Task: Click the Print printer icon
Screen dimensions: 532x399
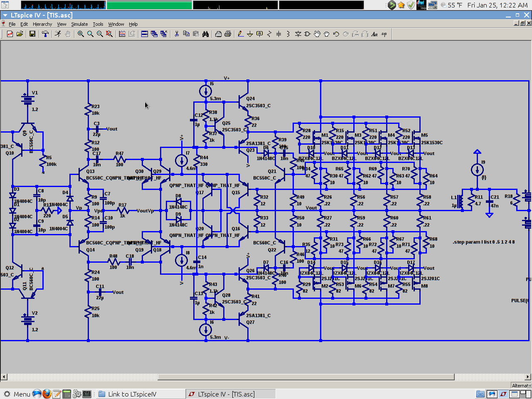Action: [228, 34]
